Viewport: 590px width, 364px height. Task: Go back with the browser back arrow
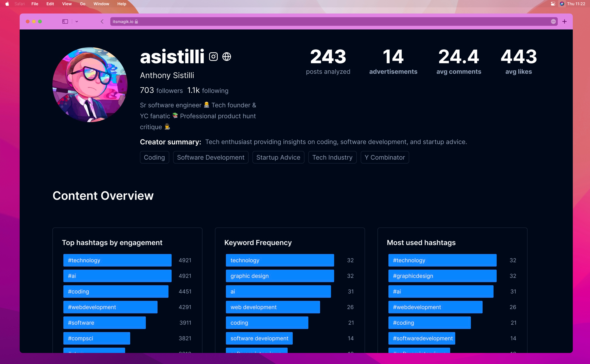102,21
